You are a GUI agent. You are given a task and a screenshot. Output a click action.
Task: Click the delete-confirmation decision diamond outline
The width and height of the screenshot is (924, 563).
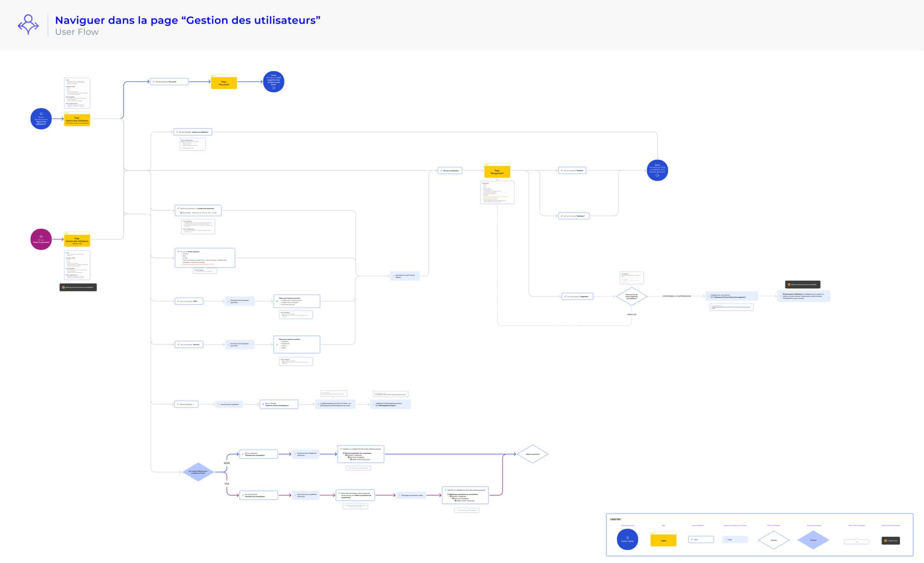(632, 296)
